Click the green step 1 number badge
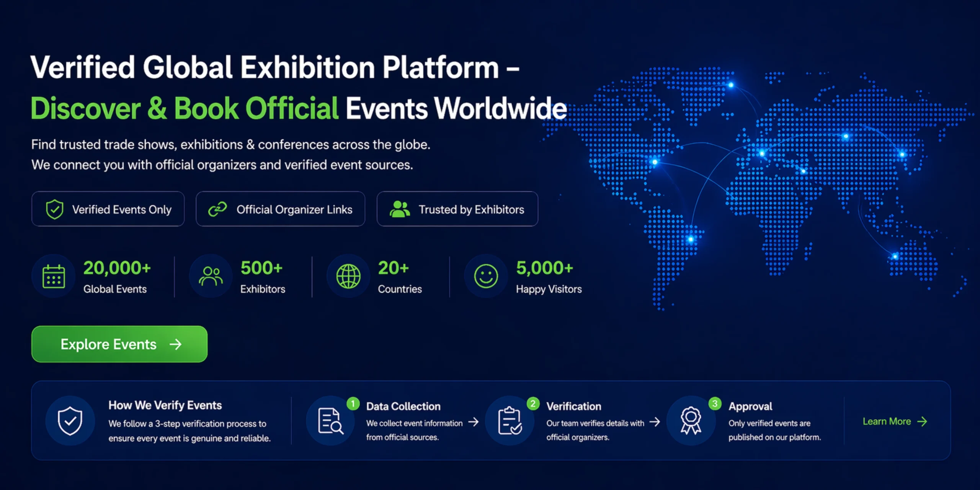This screenshot has width=980, height=490. [353, 403]
